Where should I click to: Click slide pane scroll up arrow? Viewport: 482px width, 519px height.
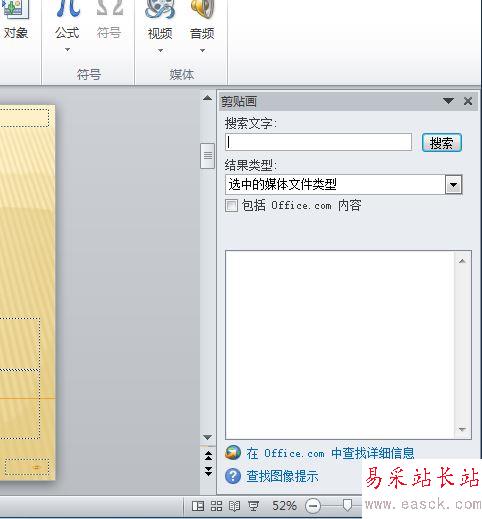point(207,98)
